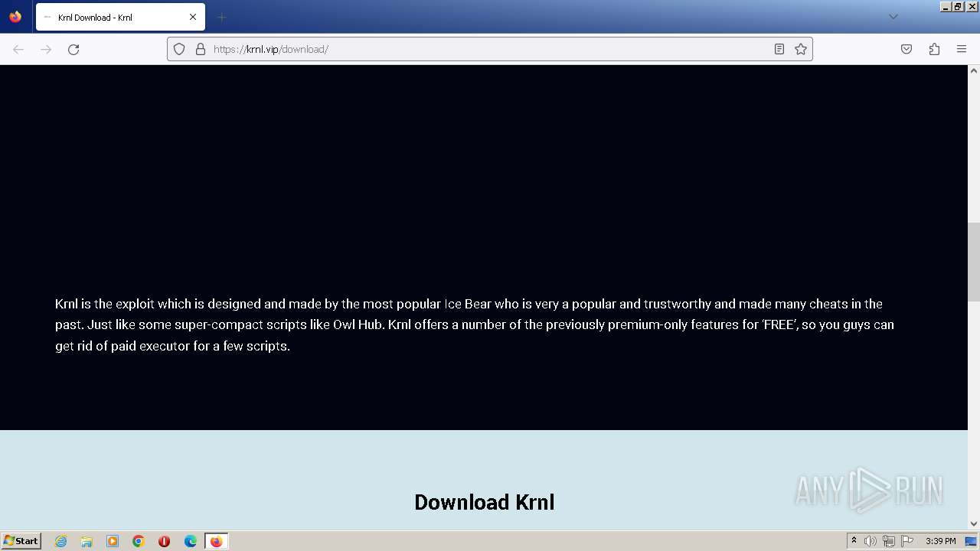Screen dimensions: 980x551
Task: Open a new browser tab
Action: [x=221, y=17]
